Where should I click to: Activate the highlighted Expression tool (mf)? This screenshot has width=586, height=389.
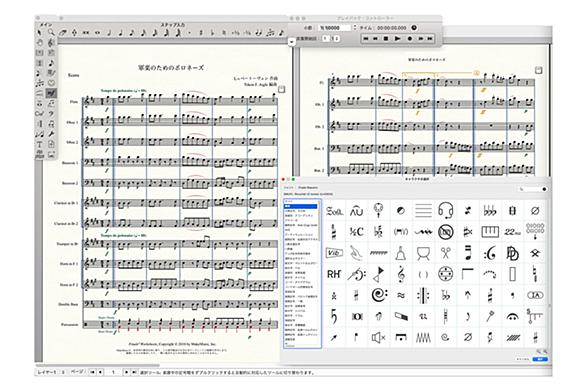tap(51, 93)
